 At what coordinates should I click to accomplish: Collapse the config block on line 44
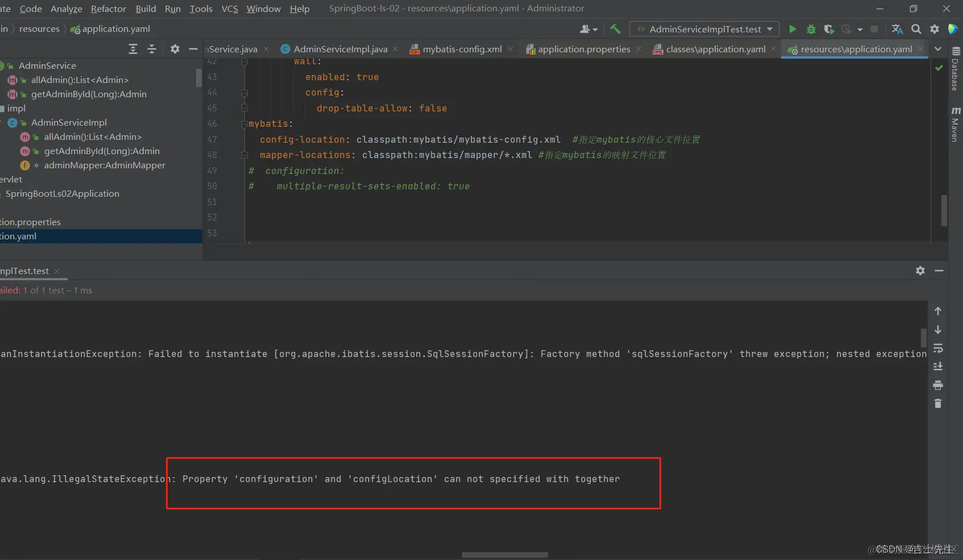click(244, 92)
